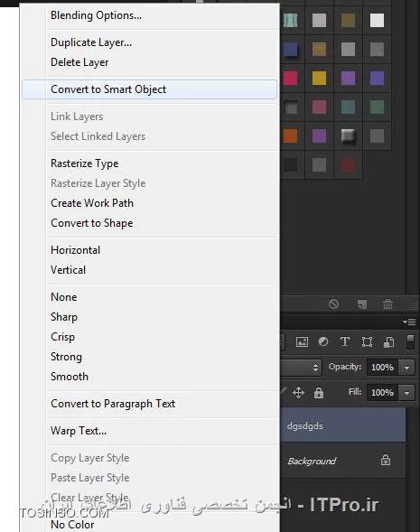Filter layers by type layer icon

(x=345, y=341)
